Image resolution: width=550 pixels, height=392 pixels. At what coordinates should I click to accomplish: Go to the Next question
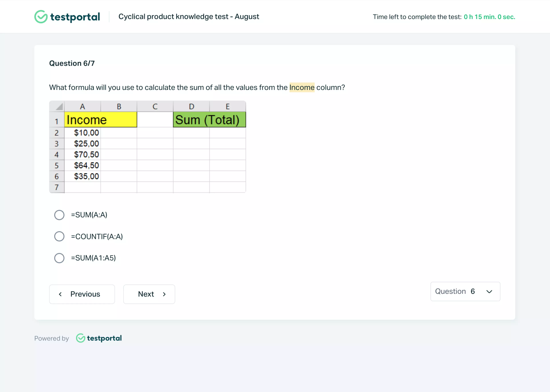pyautogui.click(x=149, y=294)
